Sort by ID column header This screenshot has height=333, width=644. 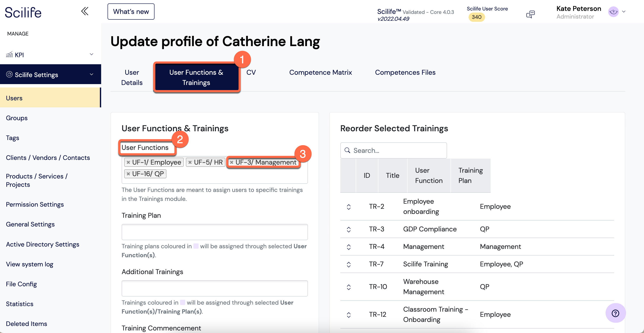click(x=367, y=175)
